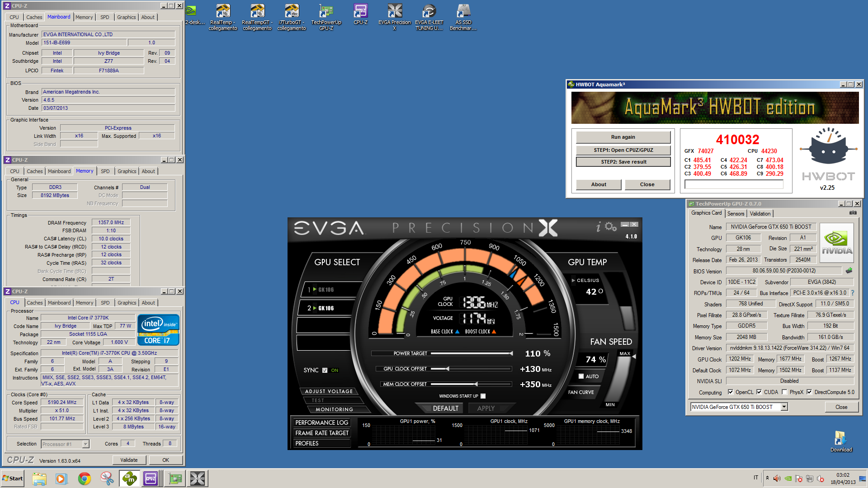Click the Precision X info 'i' icon
868x488 pixels.
(x=599, y=227)
